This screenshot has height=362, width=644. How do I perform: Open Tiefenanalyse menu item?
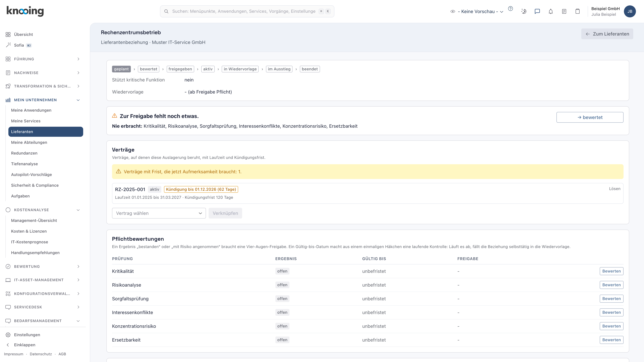tap(24, 164)
